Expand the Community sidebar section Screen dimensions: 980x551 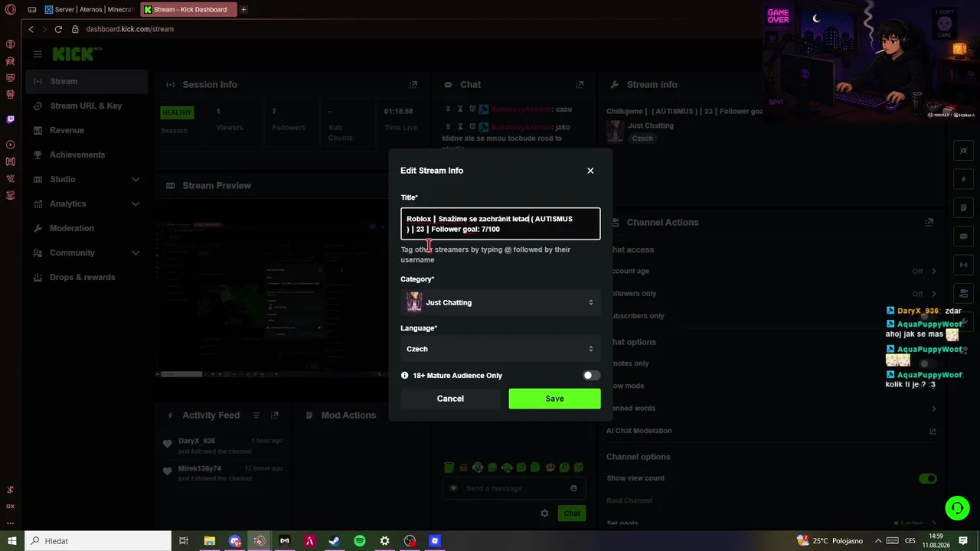coord(136,253)
